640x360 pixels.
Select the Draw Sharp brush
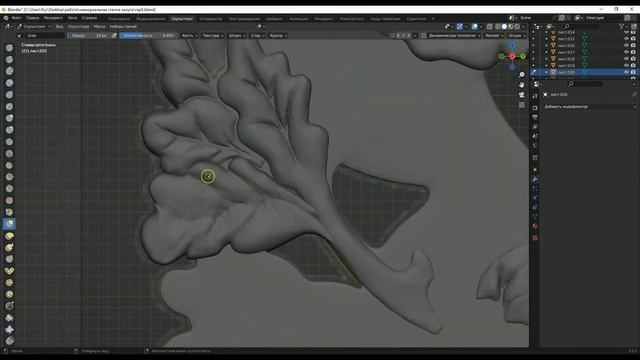point(9,60)
